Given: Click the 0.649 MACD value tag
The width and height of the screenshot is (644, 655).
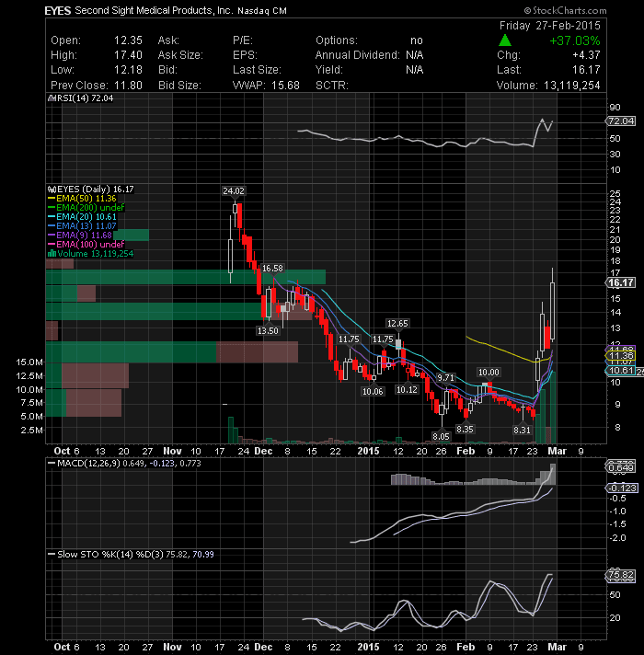Looking at the screenshot, I should tap(621, 467).
